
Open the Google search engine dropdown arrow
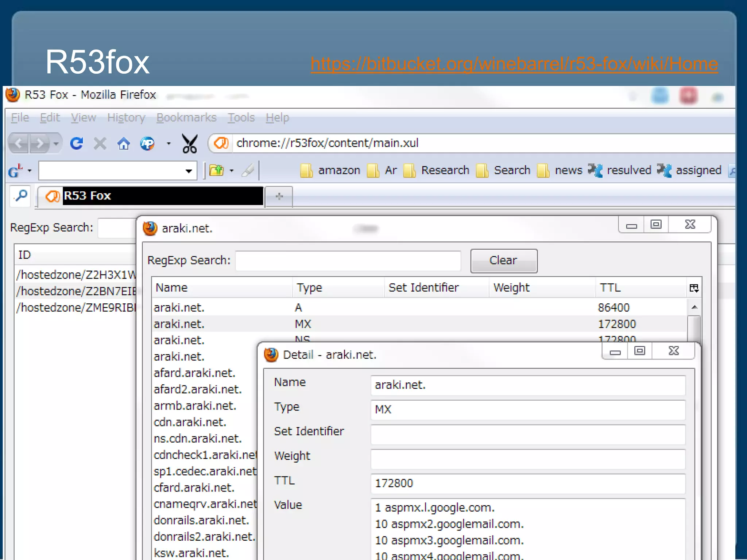click(x=30, y=170)
